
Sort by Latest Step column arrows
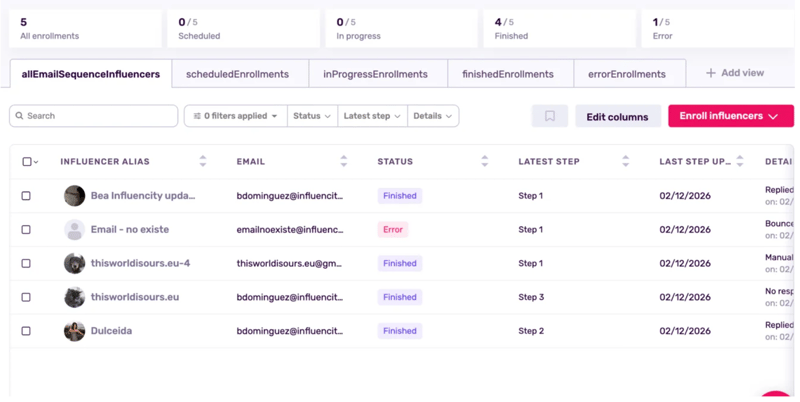pos(626,161)
